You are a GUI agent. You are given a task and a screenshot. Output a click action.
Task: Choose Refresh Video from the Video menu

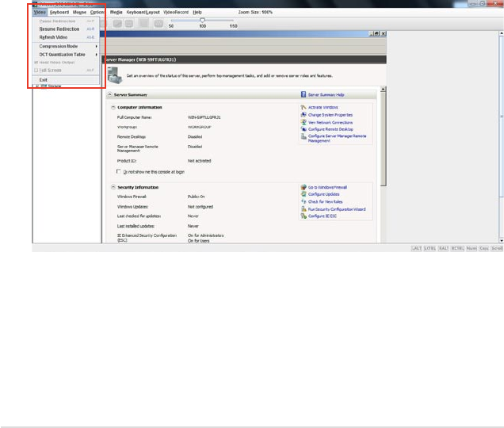click(67, 37)
